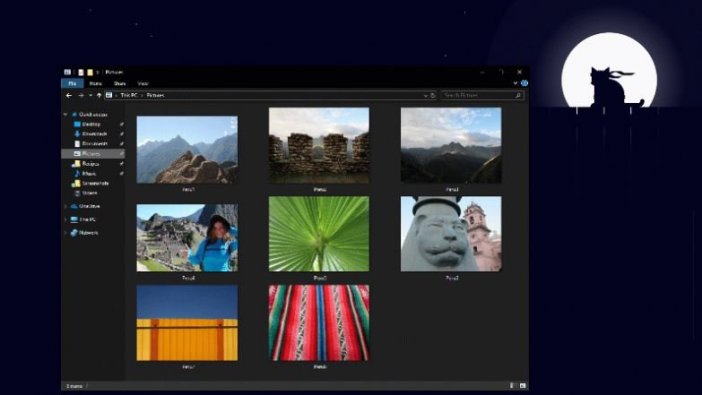
Task: Click the search magnifier icon
Action: [518, 95]
